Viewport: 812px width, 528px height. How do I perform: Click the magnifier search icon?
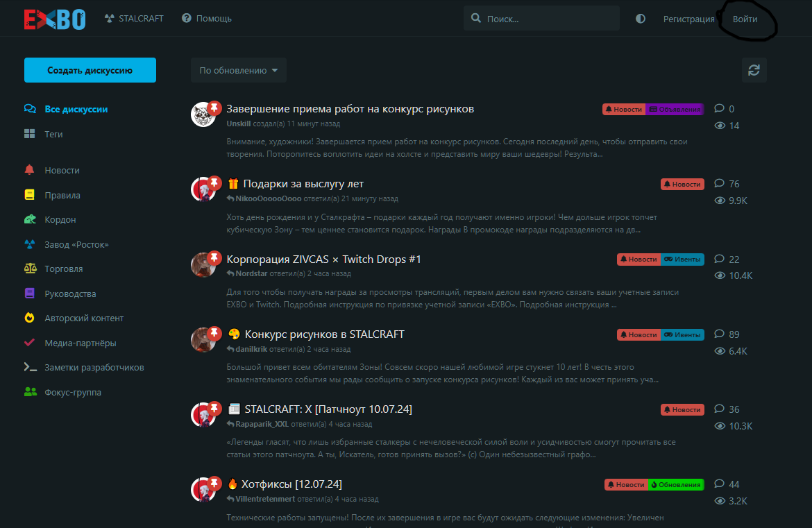point(476,18)
